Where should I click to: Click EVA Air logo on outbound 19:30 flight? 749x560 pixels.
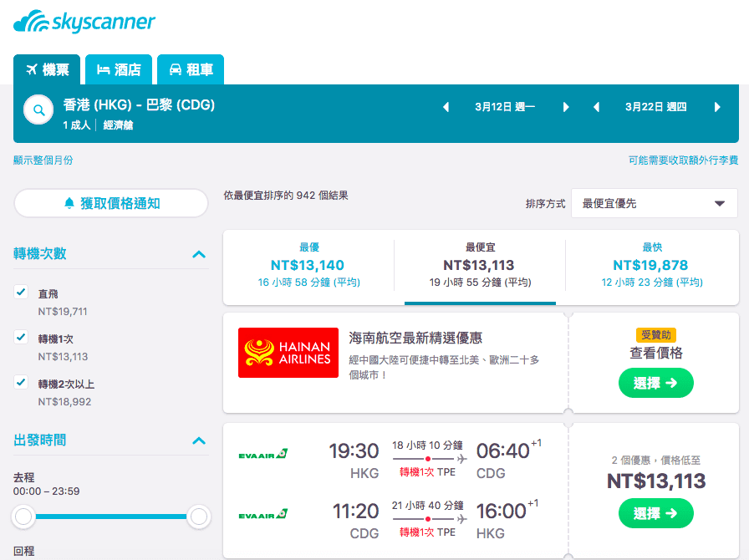262,454
